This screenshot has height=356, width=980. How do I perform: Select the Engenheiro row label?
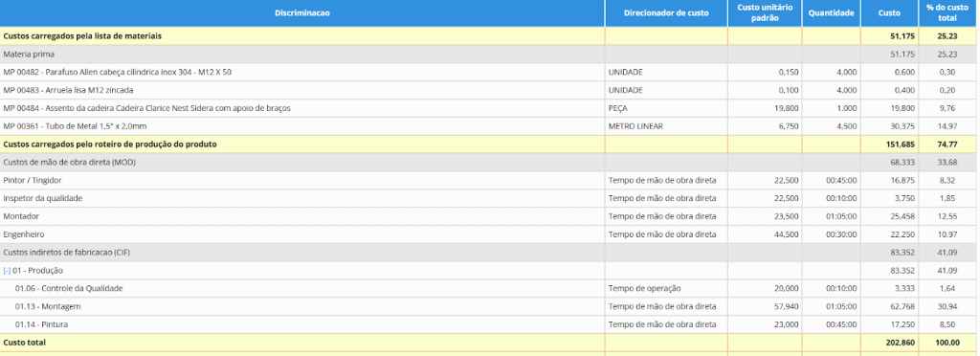coord(24,234)
